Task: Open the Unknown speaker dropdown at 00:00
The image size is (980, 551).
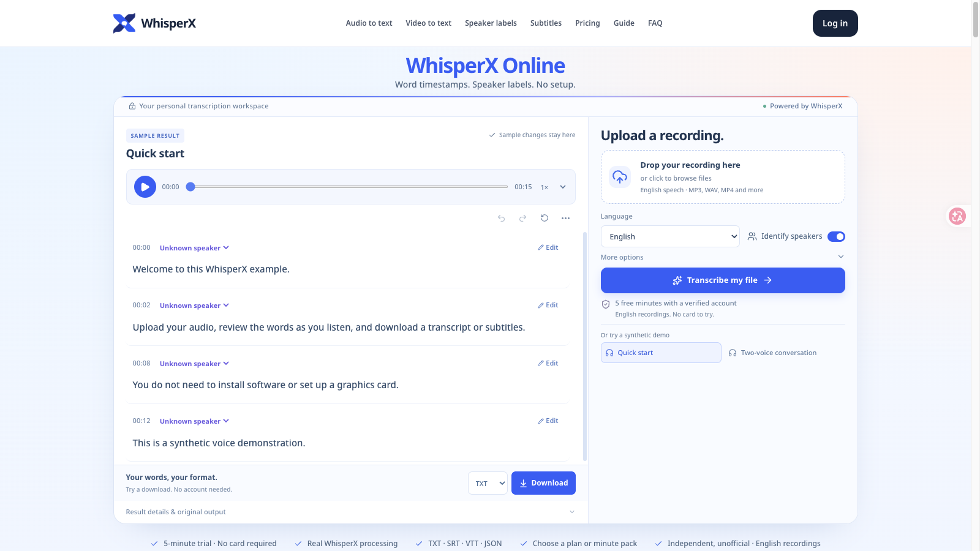Action: [x=194, y=248]
